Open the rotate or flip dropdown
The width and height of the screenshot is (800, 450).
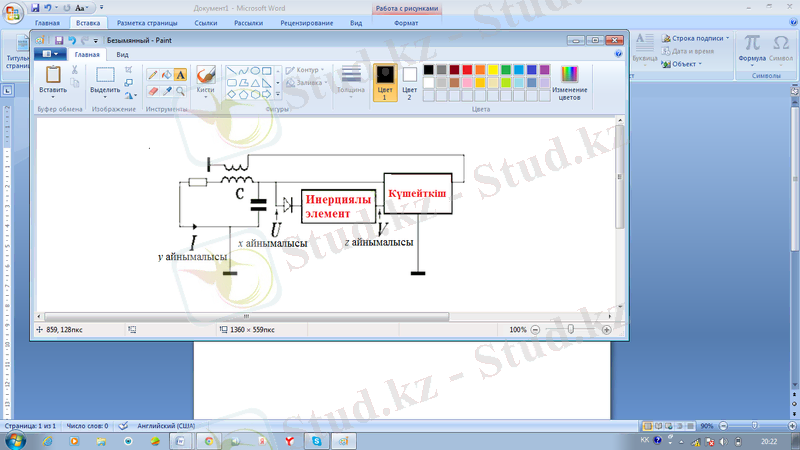pos(131,95)
